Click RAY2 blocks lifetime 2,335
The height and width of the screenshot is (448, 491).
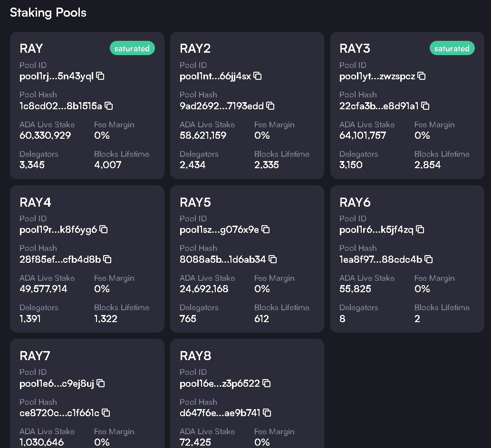(267, 165)
